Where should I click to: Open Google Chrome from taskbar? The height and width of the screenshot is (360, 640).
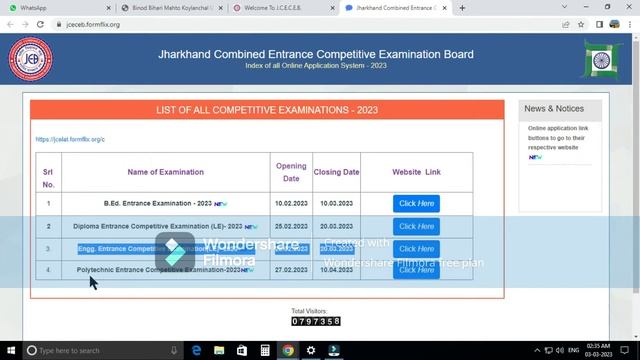click(x=288, y=351)
